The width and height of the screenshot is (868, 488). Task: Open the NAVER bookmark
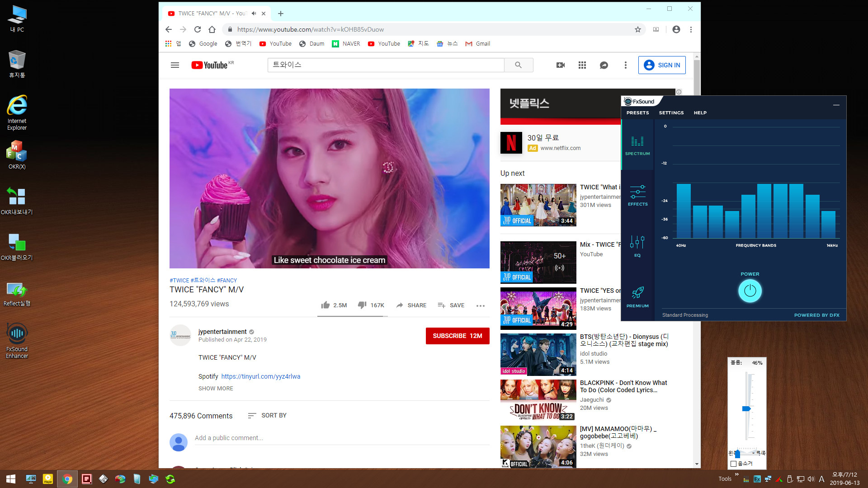(346, 44)
